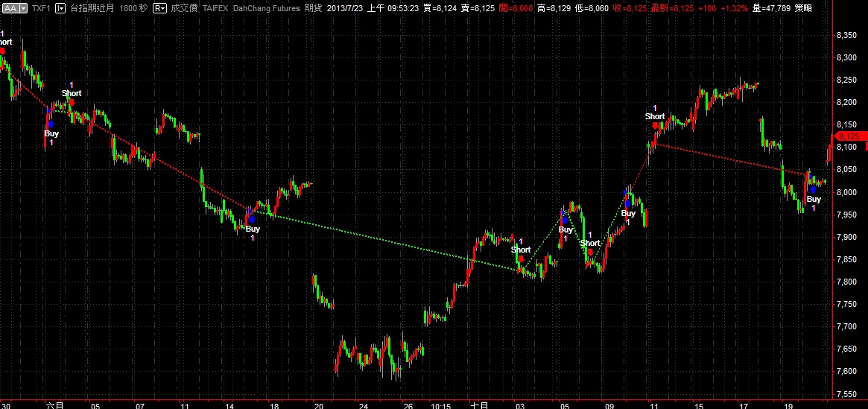Click the AA font size button
The height and width of the screenshot is (409, 868).
(x=11, y=8)
